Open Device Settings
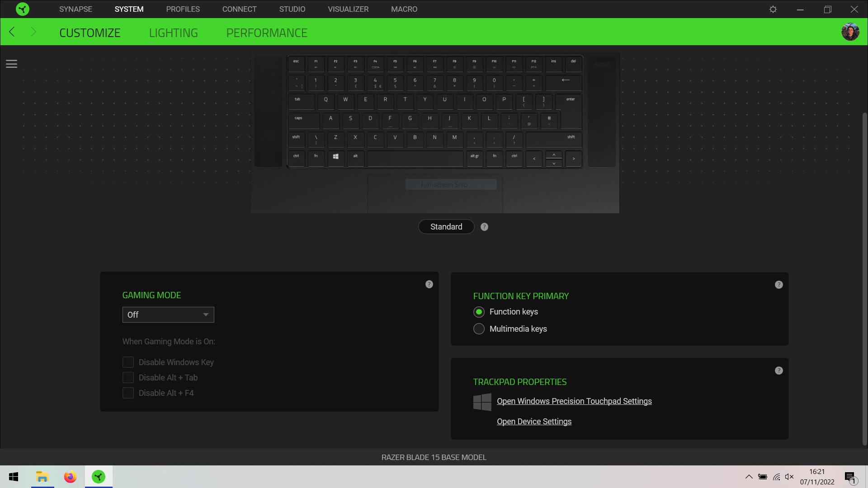Image resolution: width=868 pixels, height=488 pixels. click(534, 421)
